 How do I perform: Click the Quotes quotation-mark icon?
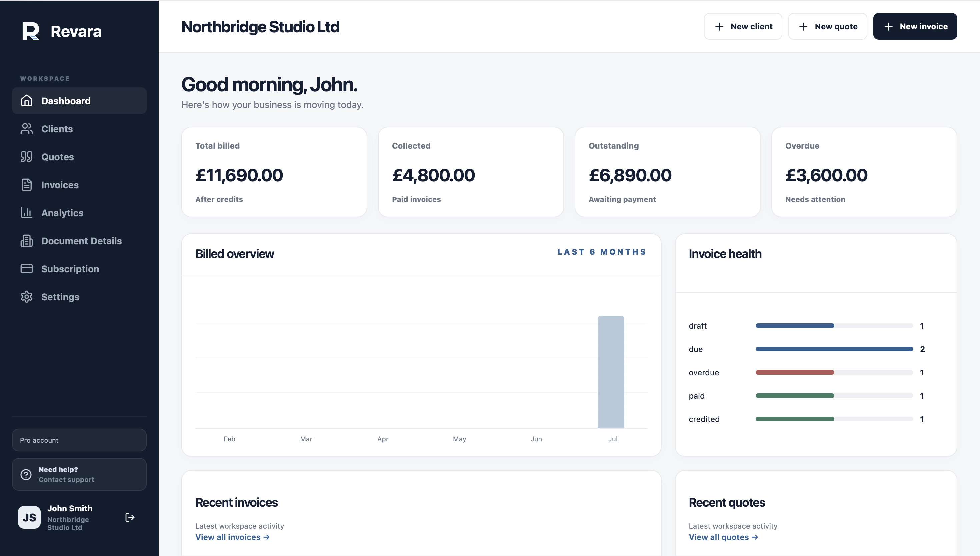coord(26,157)
